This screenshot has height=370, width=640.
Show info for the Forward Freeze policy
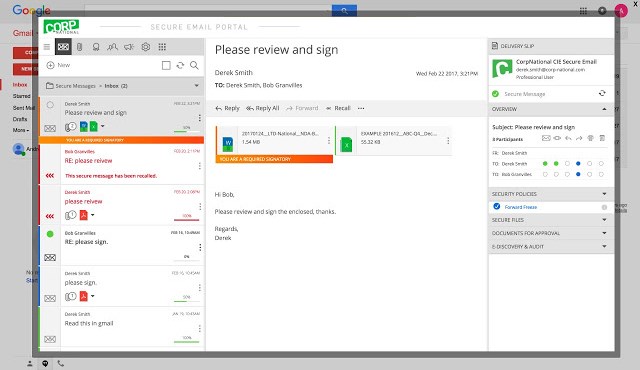click(x=604, y=207)
